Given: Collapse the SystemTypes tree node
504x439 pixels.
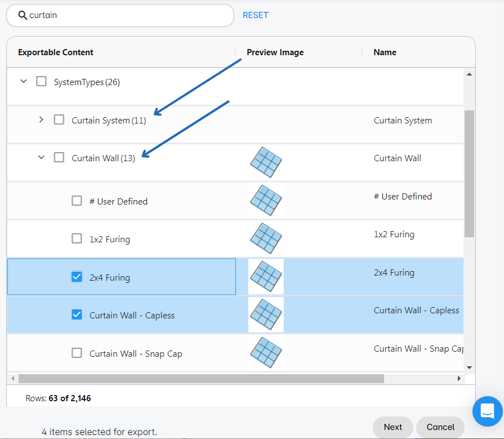Looking at the screenshot, I should (x=23, y=82).
